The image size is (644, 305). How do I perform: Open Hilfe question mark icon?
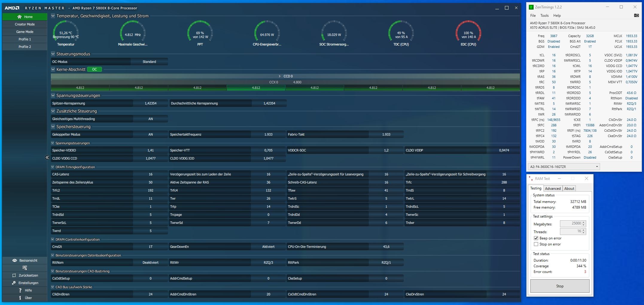[20, 290]
